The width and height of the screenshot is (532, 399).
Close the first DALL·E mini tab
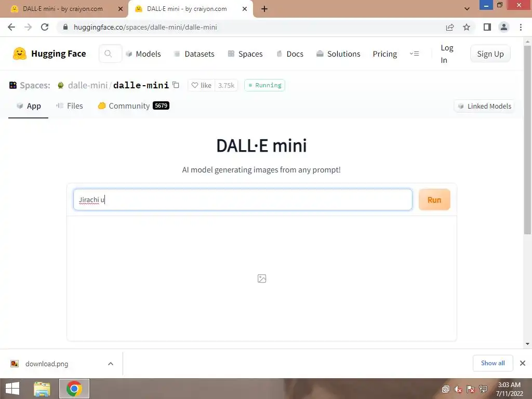[x=121, y=9]
